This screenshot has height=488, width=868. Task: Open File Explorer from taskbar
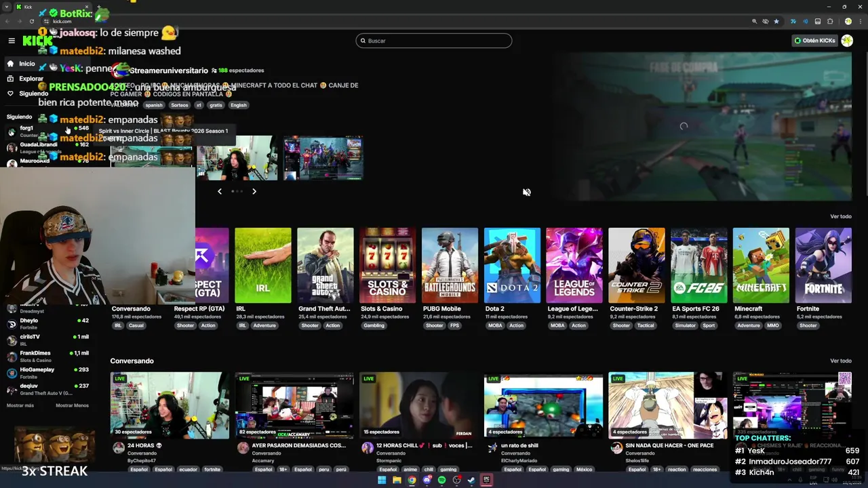click(x=397, y=480)
